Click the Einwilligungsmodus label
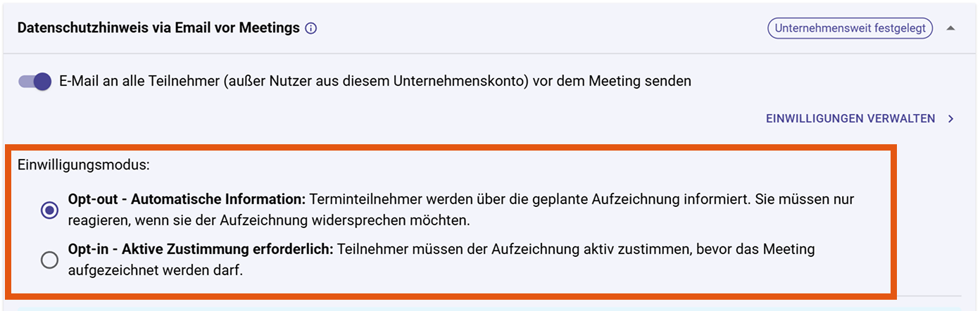The height and width of the screenshot is (311, 980). click(84, 166)
